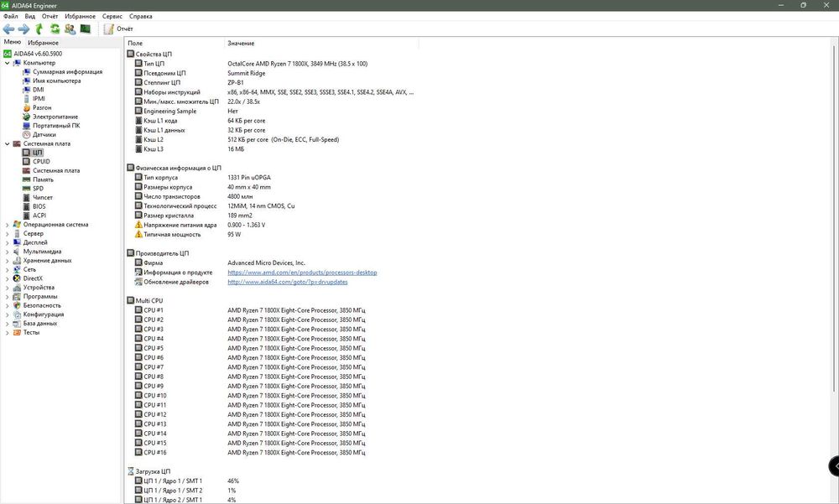Select AIDA64 v6.60.5900 root node
Screen dimensions: 839x504
click(x=38, y=54)
